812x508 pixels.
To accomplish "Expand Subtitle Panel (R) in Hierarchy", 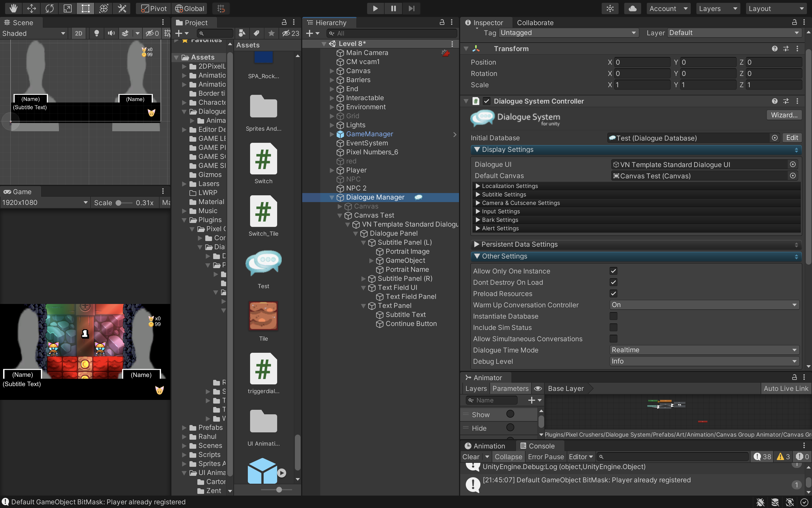I will pyautogui.click(x=363, y=279).
